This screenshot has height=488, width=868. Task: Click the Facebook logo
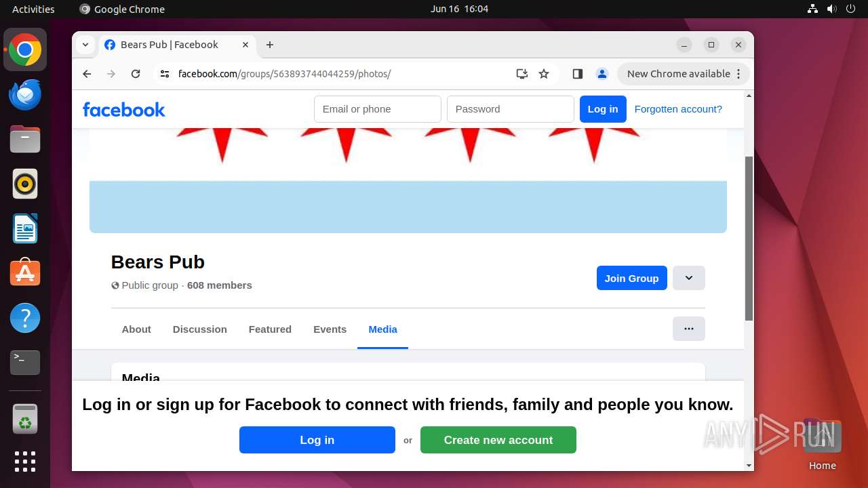click(x=124, y=109)
